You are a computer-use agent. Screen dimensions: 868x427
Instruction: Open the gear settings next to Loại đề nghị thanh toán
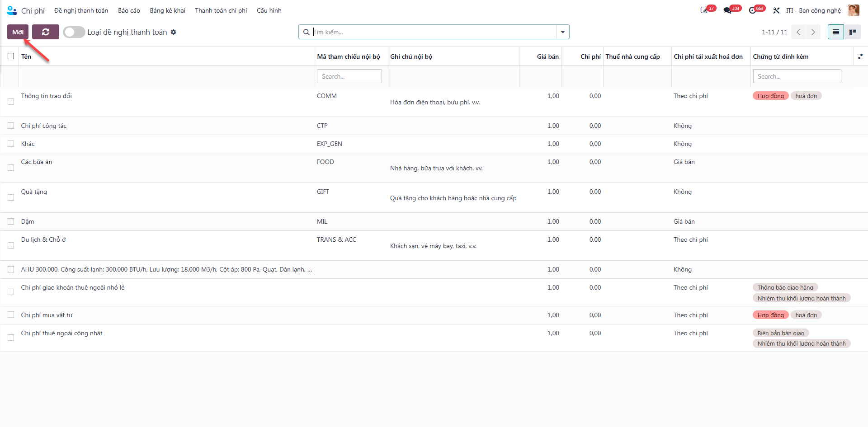pos(174,32)
